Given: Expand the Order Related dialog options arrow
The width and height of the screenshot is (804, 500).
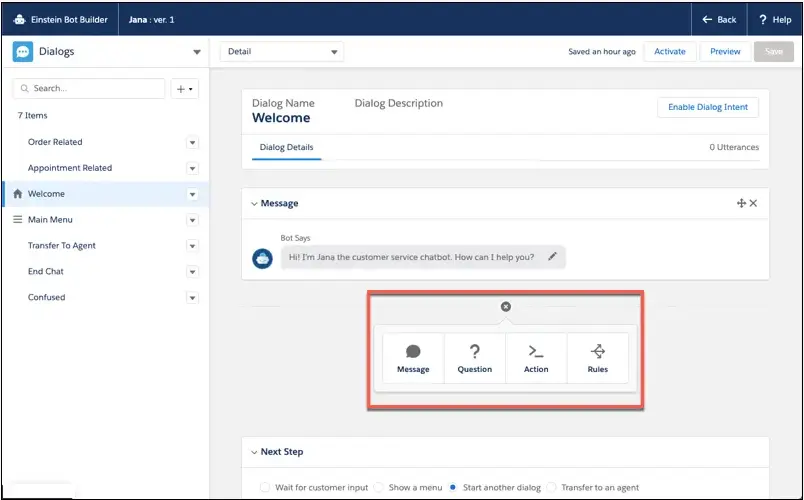Looking at the screenshot, I should coord(193,142).
